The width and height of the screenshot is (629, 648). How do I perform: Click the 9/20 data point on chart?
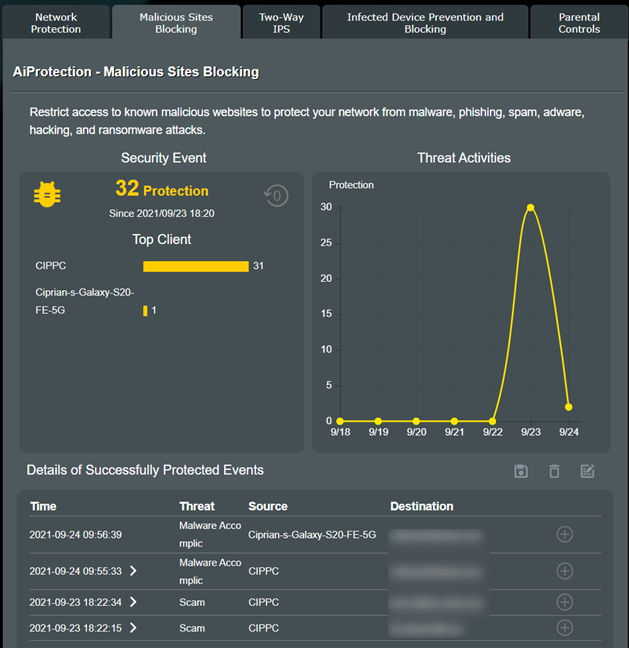point(416,421)
